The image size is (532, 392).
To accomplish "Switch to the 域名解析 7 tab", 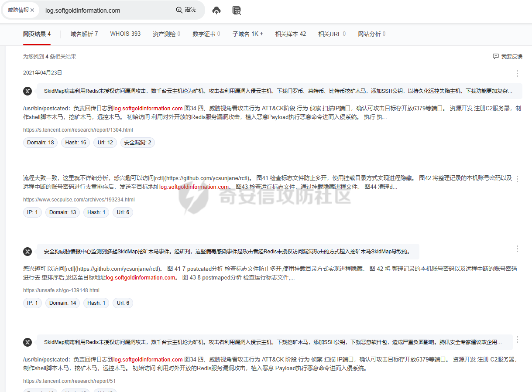I will (84, 34).
